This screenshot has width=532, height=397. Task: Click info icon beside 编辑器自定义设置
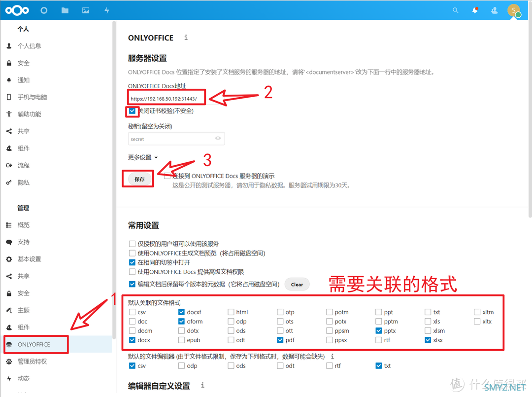[202, 385]
